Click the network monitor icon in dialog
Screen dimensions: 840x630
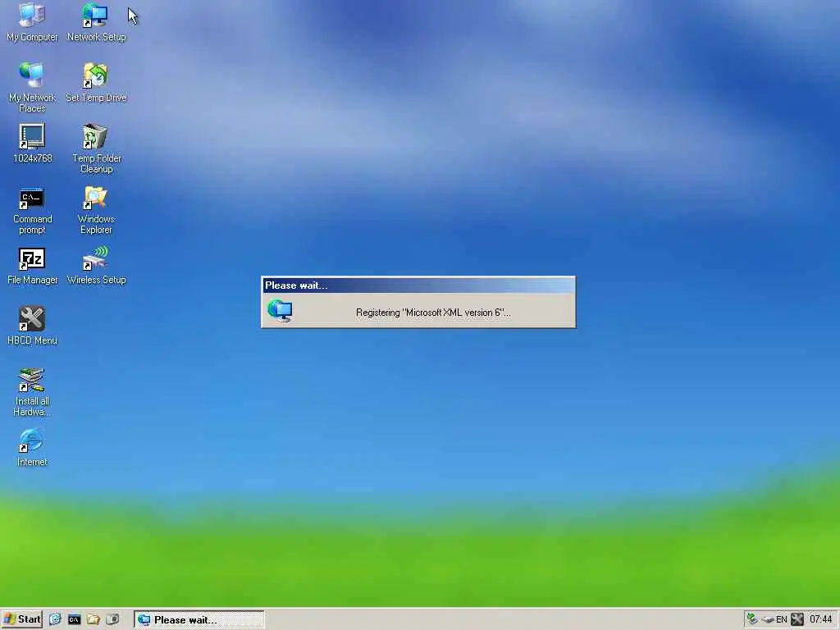click(280, 311)
